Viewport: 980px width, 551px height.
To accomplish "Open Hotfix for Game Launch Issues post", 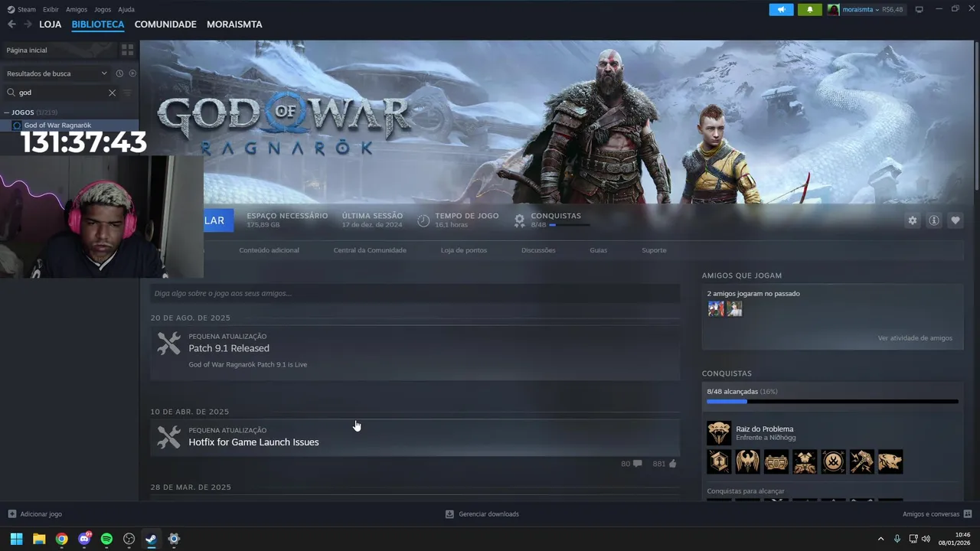I will click(253, 442).
